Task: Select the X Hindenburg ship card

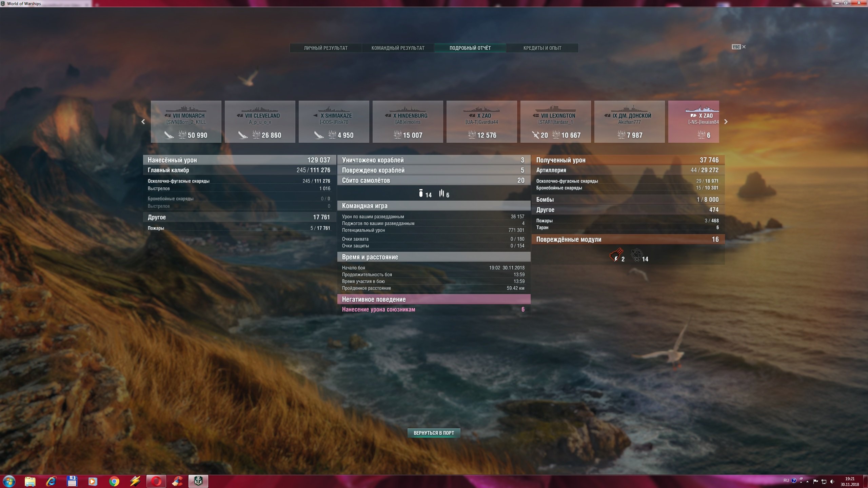Action: (408, 122)
